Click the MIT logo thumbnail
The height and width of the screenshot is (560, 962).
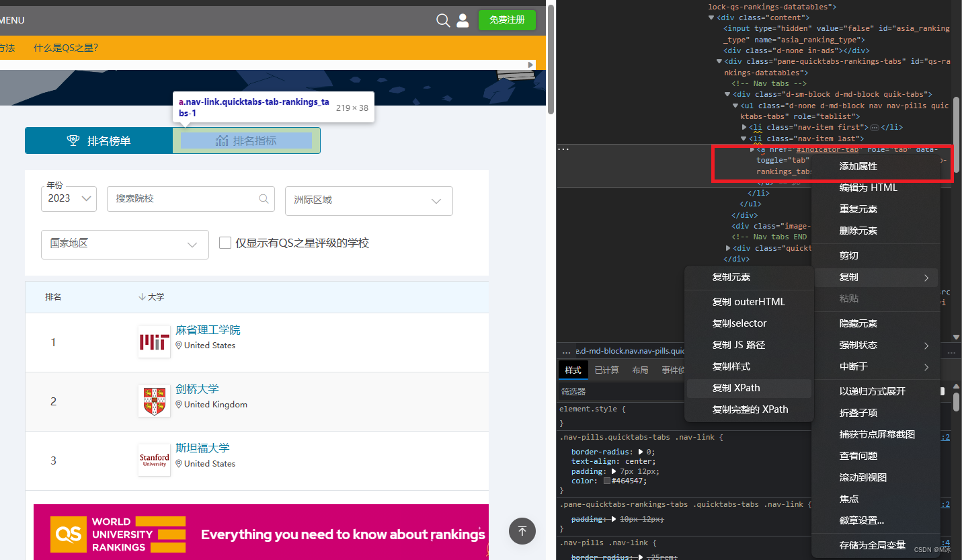[x=154, y=342]
